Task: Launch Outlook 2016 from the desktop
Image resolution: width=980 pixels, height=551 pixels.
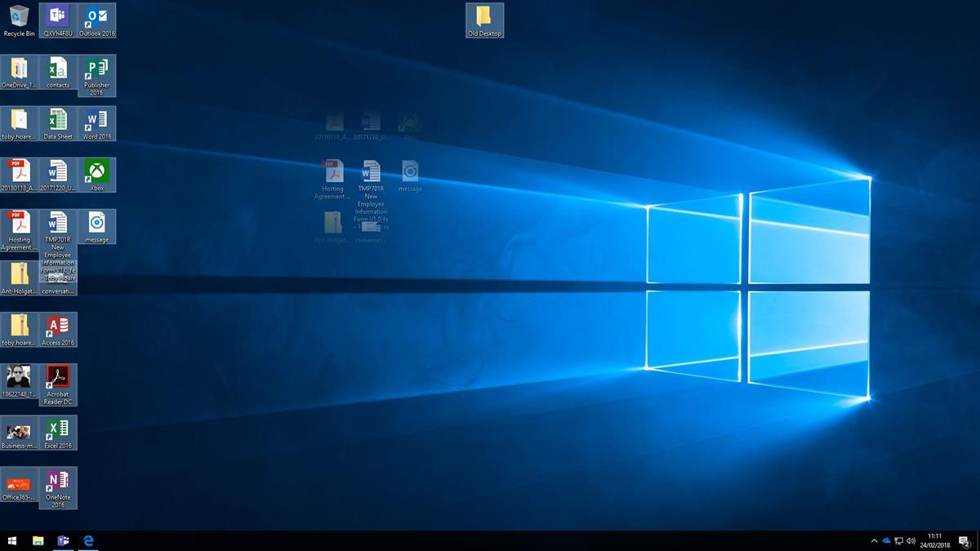Action: point(96,16)
